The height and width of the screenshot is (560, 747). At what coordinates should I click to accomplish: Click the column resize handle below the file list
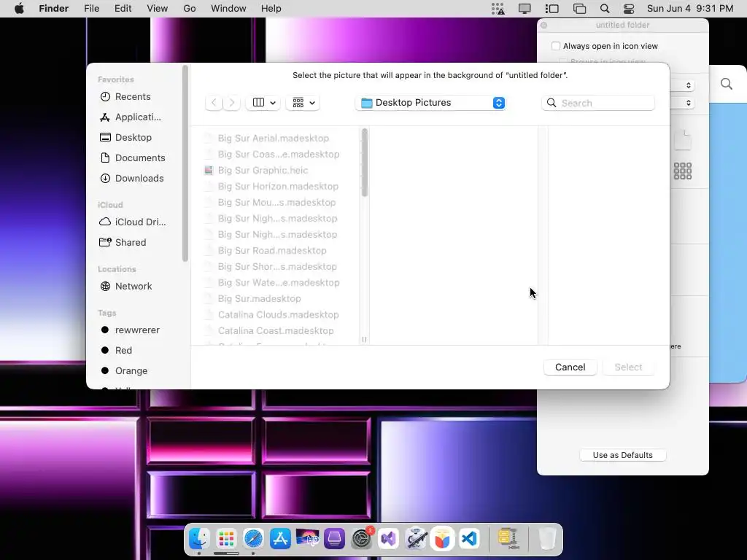[x=365, y=340]
